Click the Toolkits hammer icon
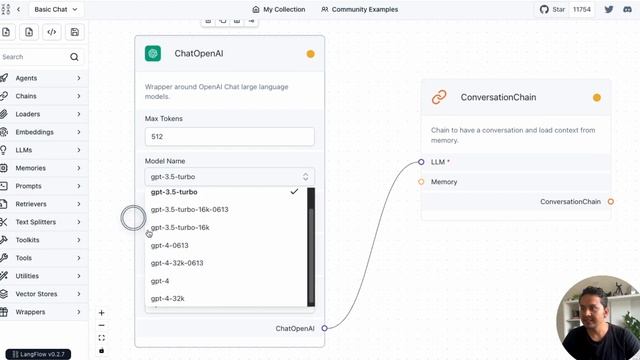This screenshot has width=640, height=360. point(4,240)
